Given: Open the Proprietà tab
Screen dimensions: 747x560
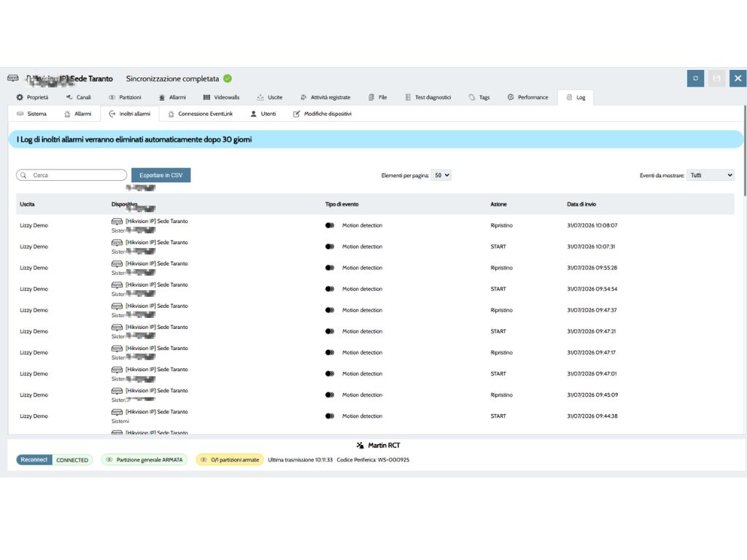Looking at the screenshot, I should pyautogui.click(x=32, y=97).
